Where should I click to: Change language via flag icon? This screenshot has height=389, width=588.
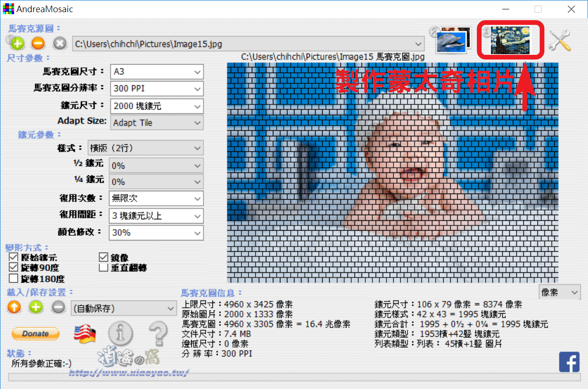[85, 334]
